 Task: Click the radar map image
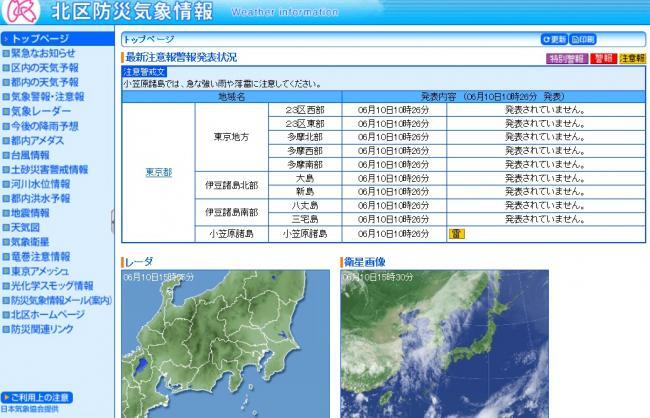click(x=226, y=344)
